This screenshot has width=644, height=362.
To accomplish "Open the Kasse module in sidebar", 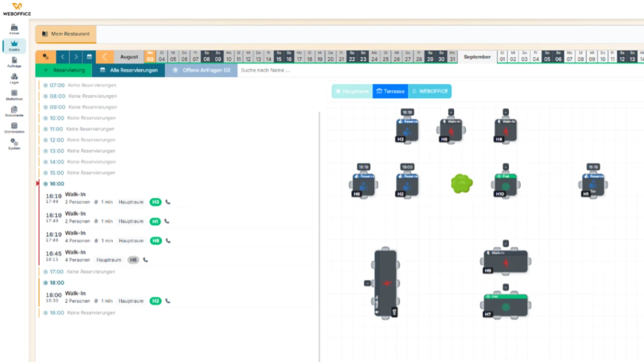I will click(x=14, y=29).
